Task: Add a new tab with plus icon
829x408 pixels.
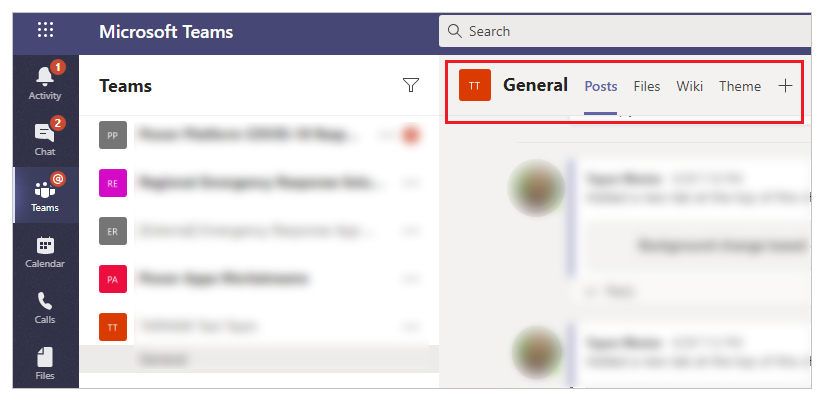Action: [x=786, y=86]
